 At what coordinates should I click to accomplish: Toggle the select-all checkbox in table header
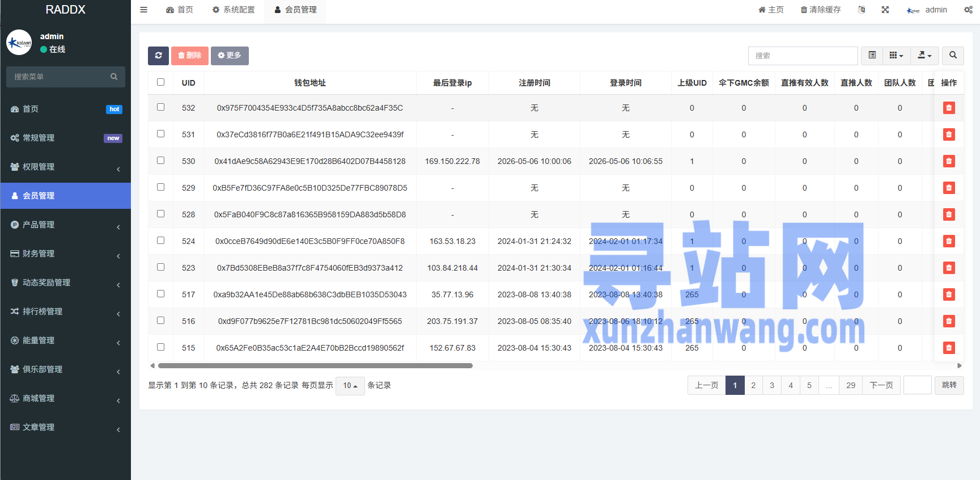(x=161, y=82)
